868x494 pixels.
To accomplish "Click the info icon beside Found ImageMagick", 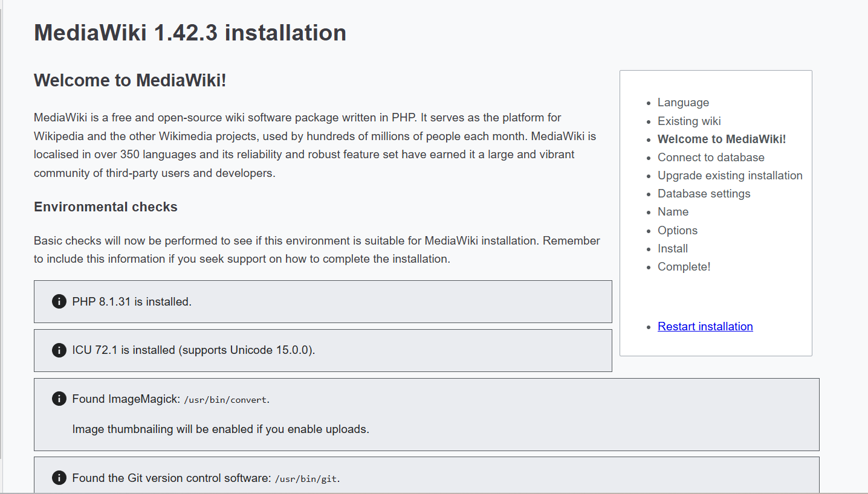I will click(59, 399).
